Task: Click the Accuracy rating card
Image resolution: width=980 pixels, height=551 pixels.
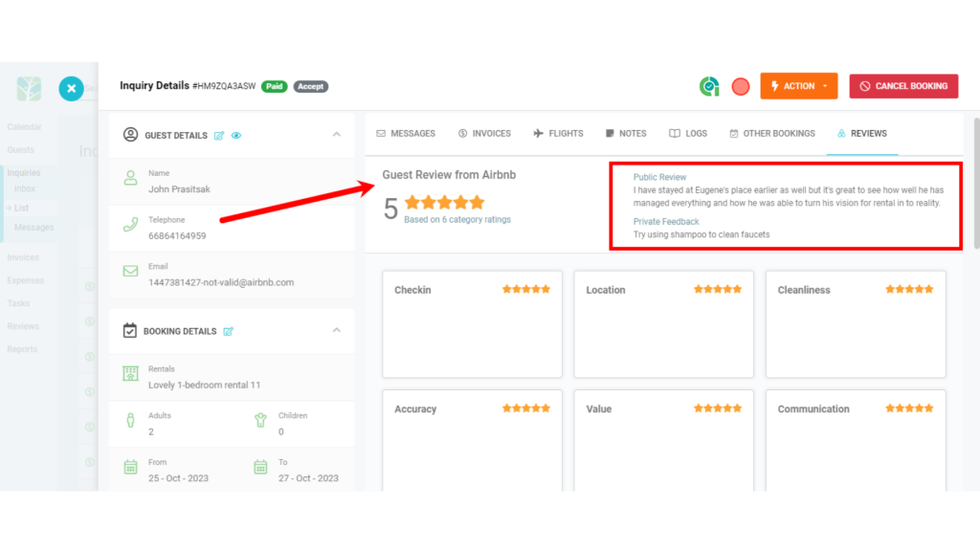Action: point(472,440)
